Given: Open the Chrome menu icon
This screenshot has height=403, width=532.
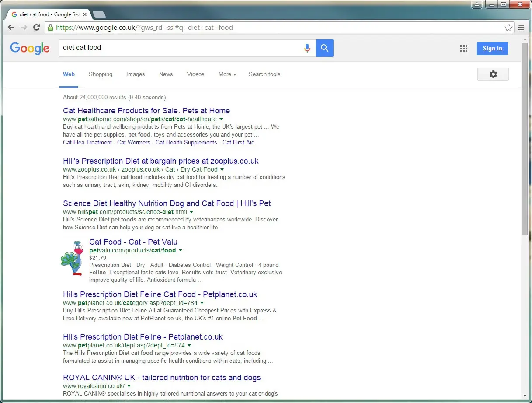Looking at the screenshot, I should 521,27.
